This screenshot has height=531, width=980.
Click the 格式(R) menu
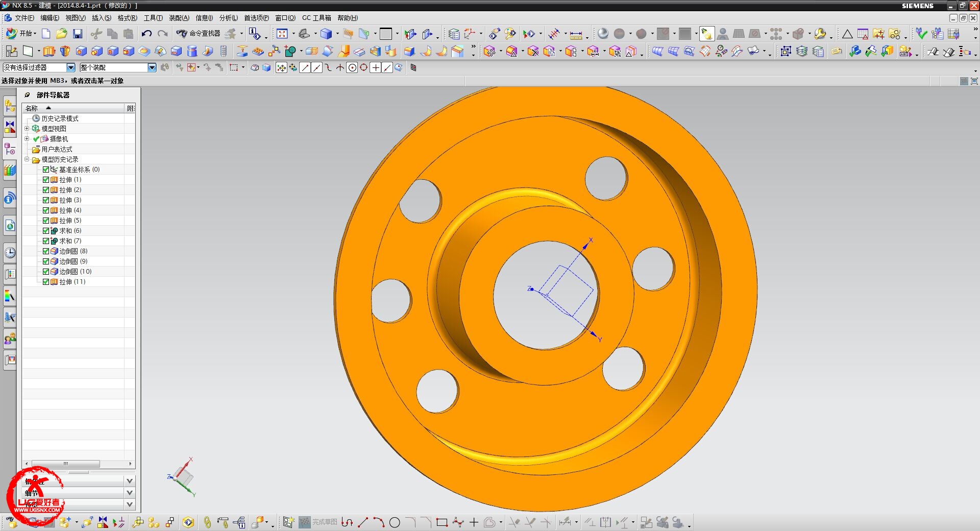127,18
